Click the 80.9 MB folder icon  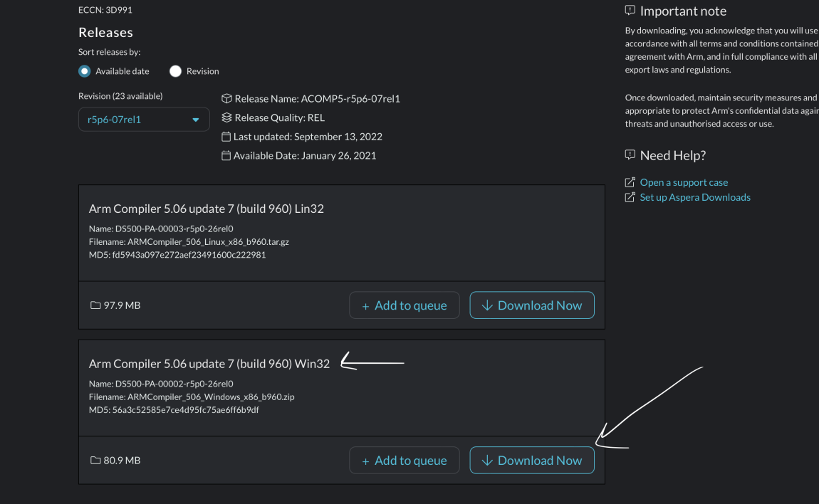(x=95, y=461)
